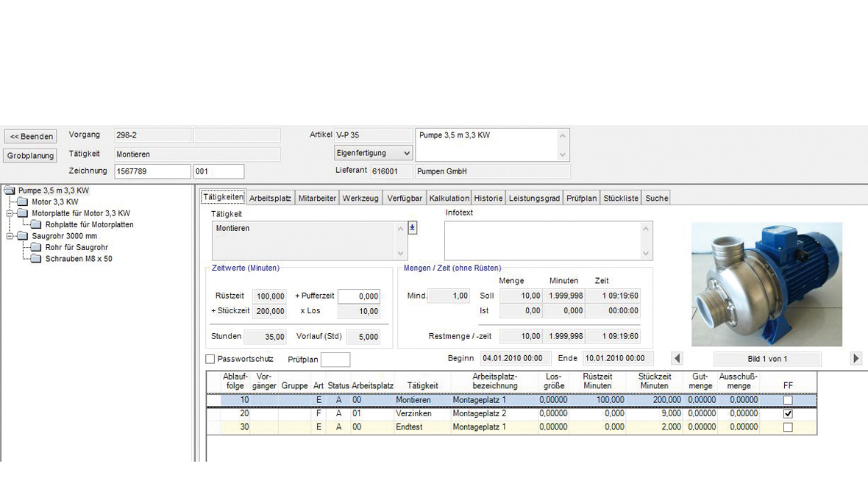
Task: Click the previous image arrow
Action: pyautogui.click(x=677, y=359)
